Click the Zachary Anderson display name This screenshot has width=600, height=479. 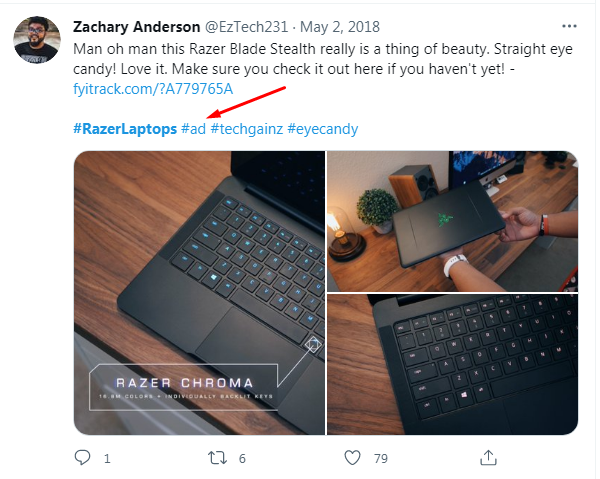137,27
